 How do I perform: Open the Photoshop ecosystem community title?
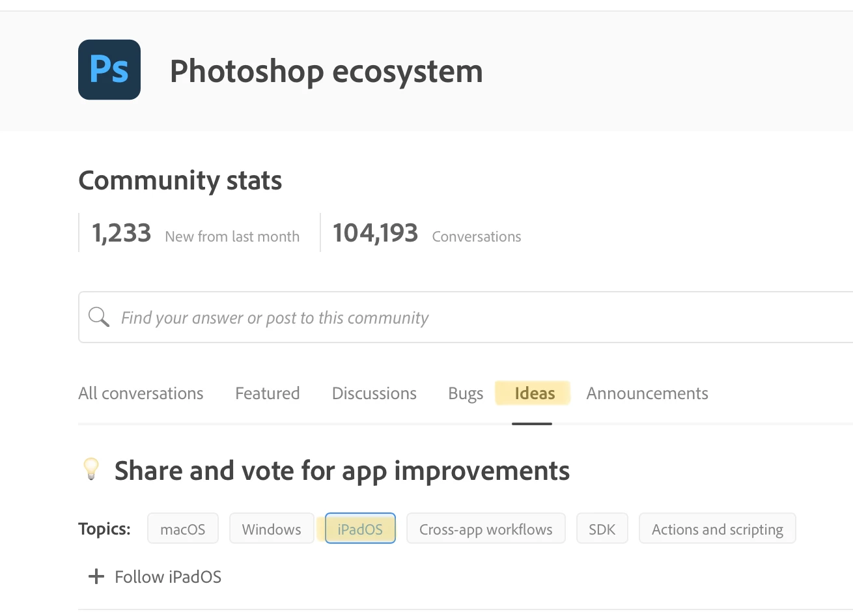[x=326, y=71]
